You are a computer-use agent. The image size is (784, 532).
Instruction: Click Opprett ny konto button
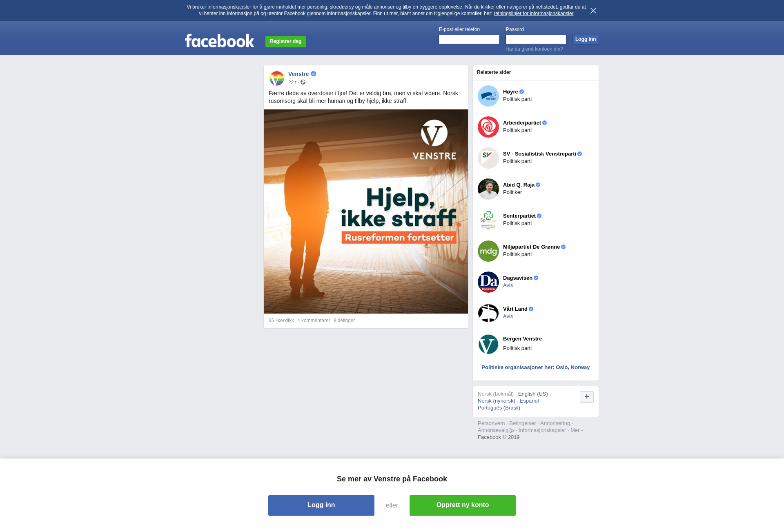coord(463,505)
